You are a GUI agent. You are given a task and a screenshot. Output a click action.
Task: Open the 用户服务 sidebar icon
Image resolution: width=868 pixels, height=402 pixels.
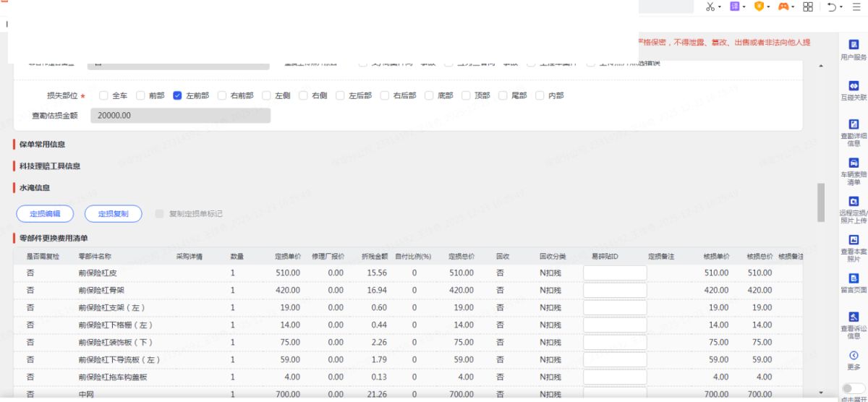click(854, 45)
